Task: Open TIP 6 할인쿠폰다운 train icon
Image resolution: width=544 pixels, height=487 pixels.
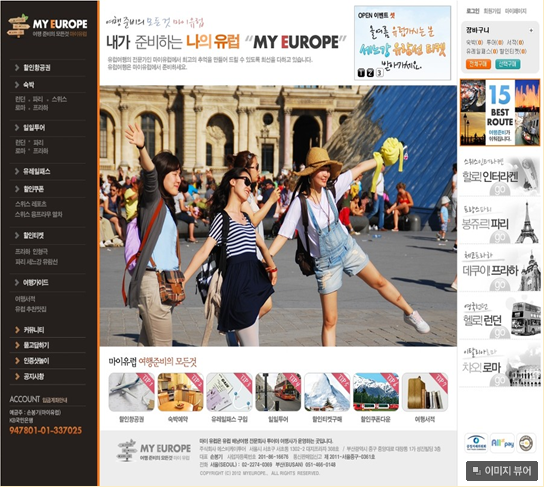Action: (x=376, y=392)
